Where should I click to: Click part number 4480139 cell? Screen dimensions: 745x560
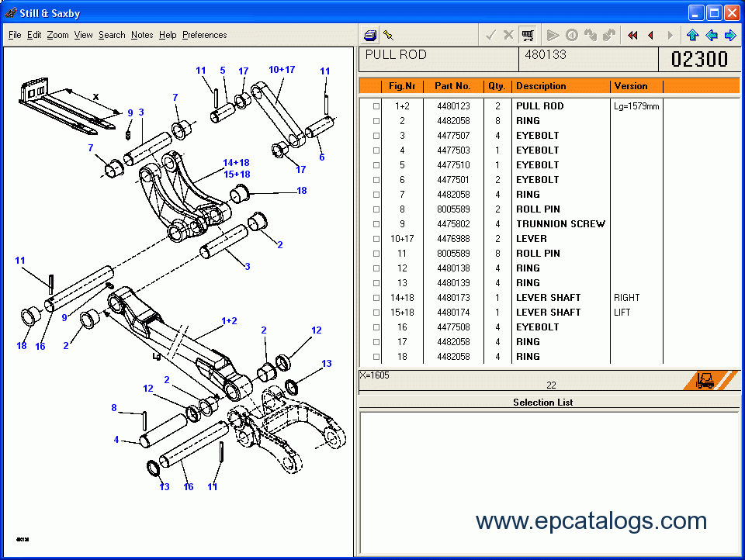coord(453,283)
